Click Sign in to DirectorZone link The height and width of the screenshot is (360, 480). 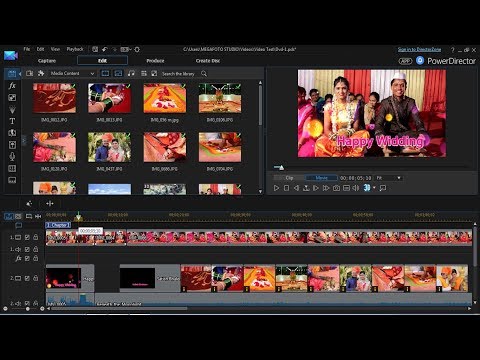click(x=419, y=49)
